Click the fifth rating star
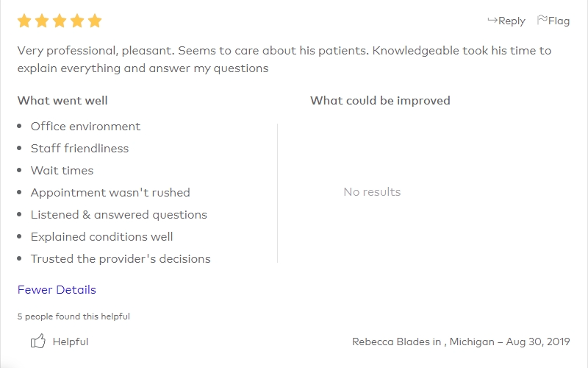Viewport: 588px width, 368px height. point(95,21)
